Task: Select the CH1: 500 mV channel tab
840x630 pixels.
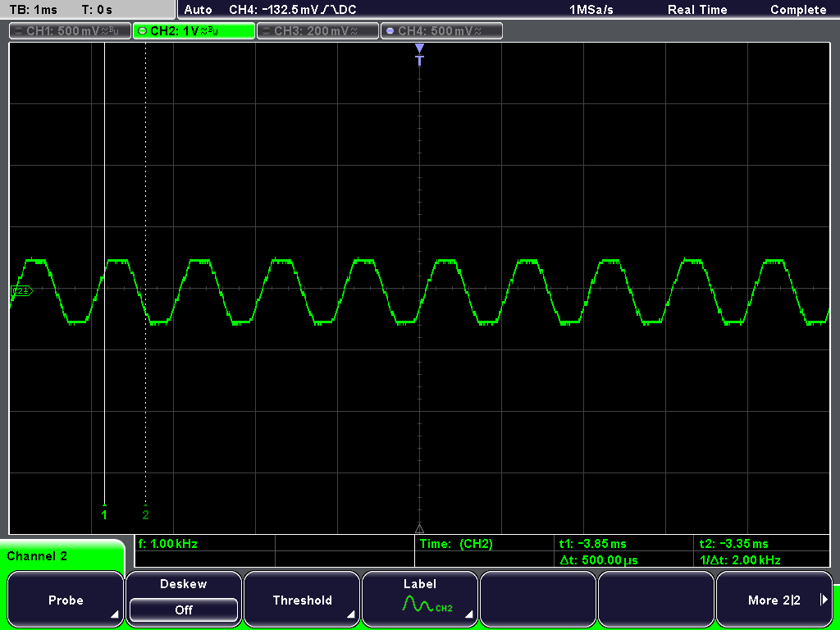Action: tap(71, 30)
